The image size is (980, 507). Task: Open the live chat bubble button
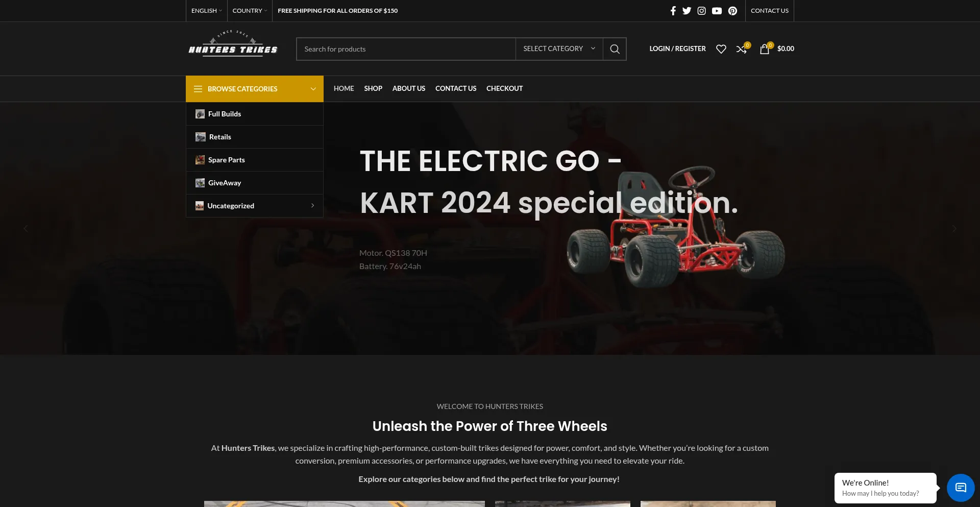[x=961, y=488]
